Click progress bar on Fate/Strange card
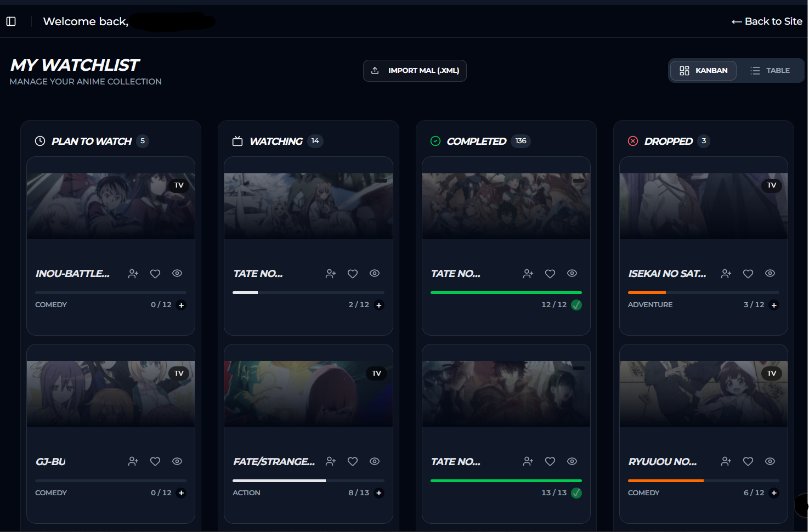Screen dimensions: 809x532 tap(308, 480)
